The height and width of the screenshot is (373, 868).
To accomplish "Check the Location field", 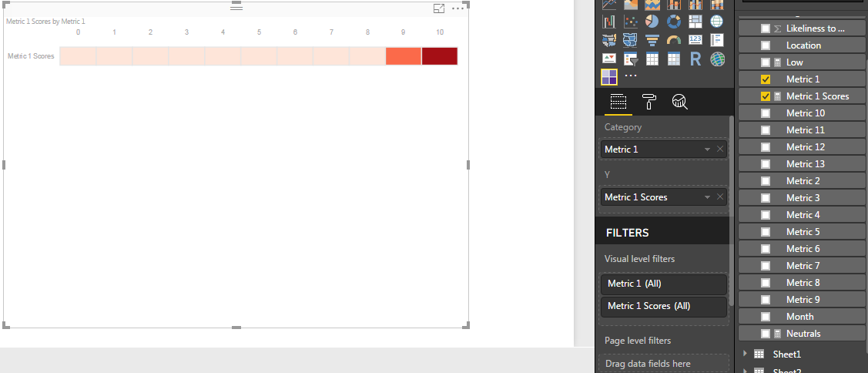I will point(766,45).
